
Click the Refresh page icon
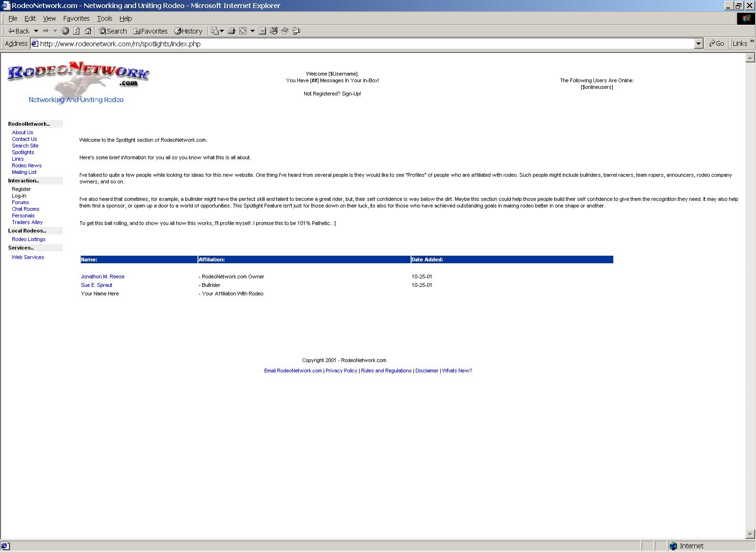point(77,31)
